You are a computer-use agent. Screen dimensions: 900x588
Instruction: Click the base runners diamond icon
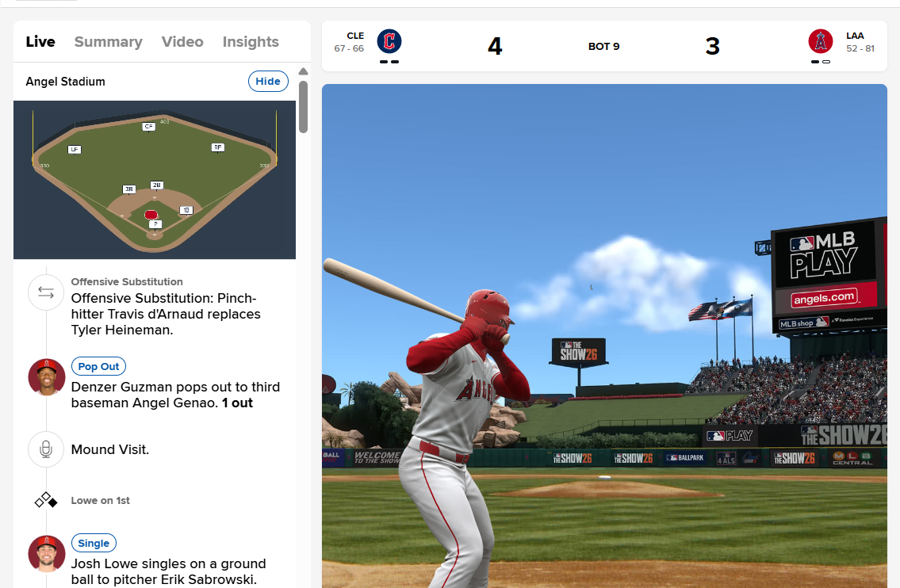pos(46,500)
